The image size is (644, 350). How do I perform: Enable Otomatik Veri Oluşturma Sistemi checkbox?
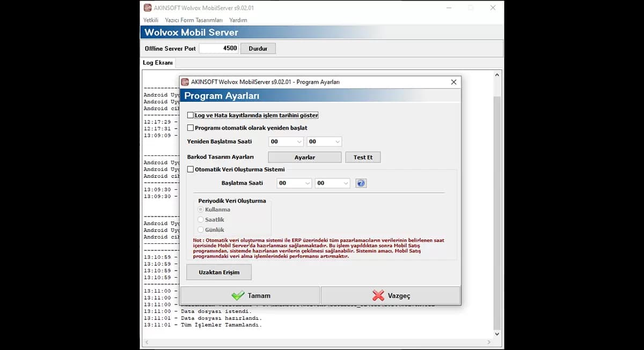coord(191,169)
